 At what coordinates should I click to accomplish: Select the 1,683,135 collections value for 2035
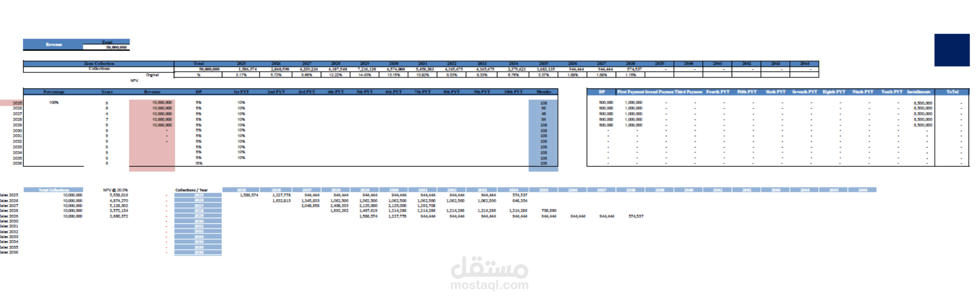(545, 69)
